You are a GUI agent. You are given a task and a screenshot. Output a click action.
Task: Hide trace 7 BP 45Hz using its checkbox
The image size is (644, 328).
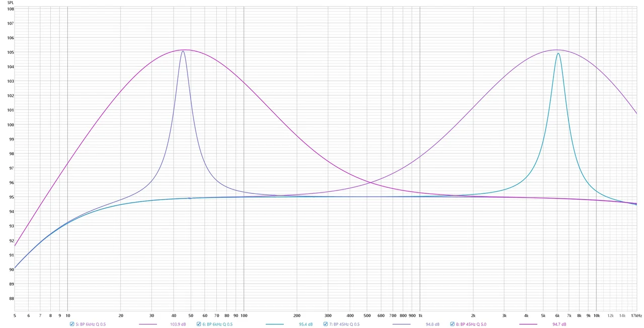326,324
